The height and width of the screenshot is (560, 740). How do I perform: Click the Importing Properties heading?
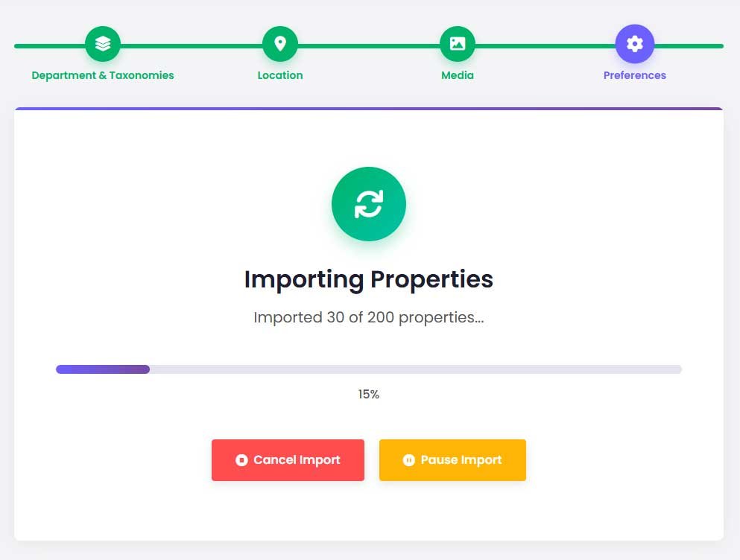tap(368, 279)
